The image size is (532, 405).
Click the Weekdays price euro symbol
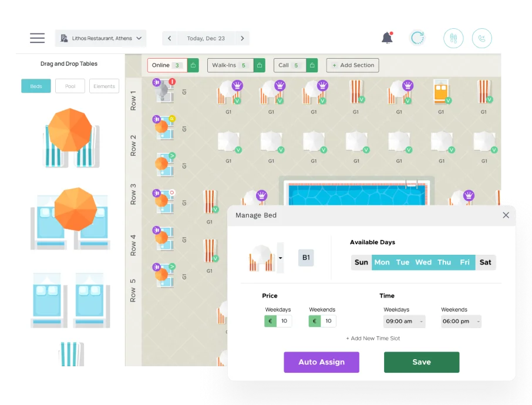pos(271,321)
